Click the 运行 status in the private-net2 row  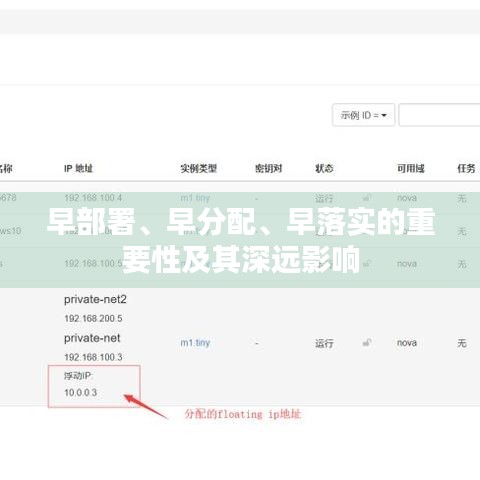click(x=324, y=343)
